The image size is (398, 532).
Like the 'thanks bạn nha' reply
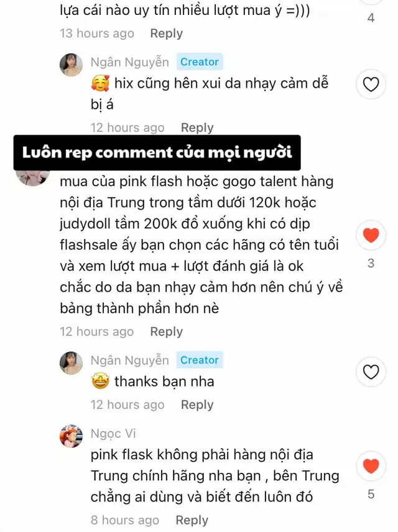371,372
